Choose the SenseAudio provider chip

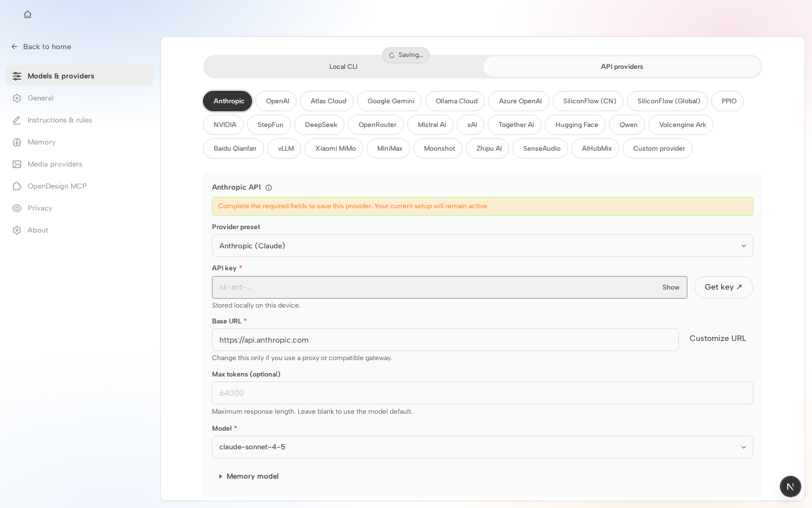tap(540, 148)
